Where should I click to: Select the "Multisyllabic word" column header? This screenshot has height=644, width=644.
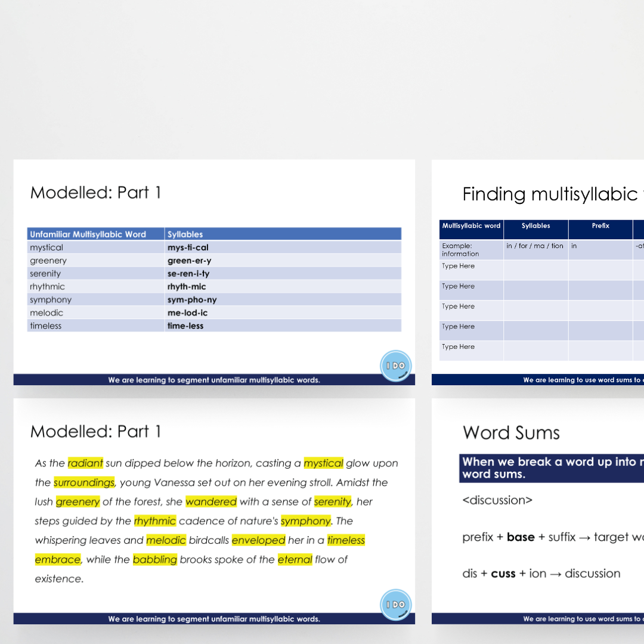coord(471,226)
